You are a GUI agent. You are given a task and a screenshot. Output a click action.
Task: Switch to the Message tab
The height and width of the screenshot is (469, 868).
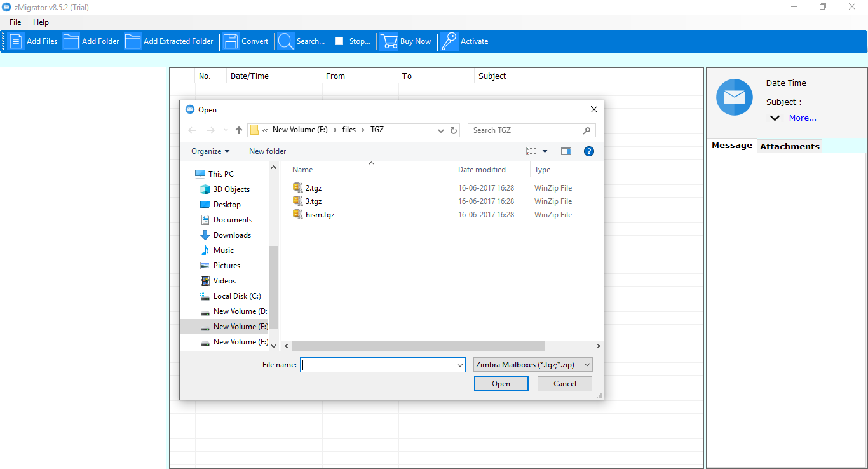[x=732, y=146]
